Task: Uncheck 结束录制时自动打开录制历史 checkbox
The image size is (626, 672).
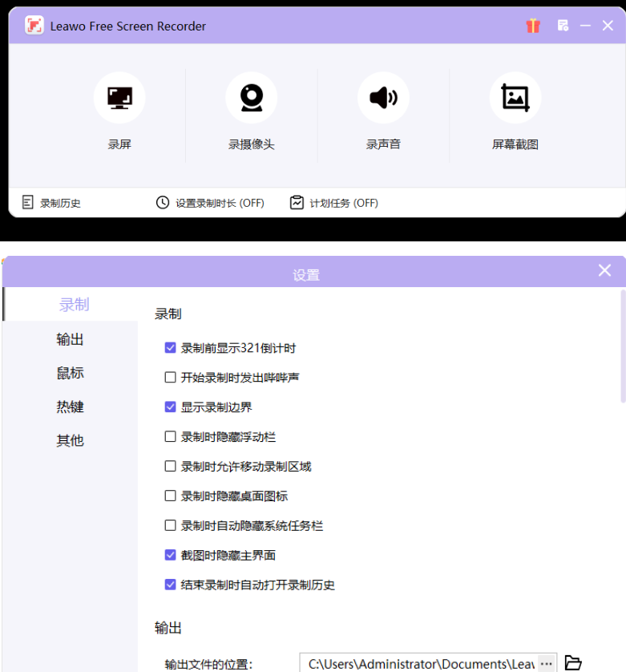Action: (170, 585)
